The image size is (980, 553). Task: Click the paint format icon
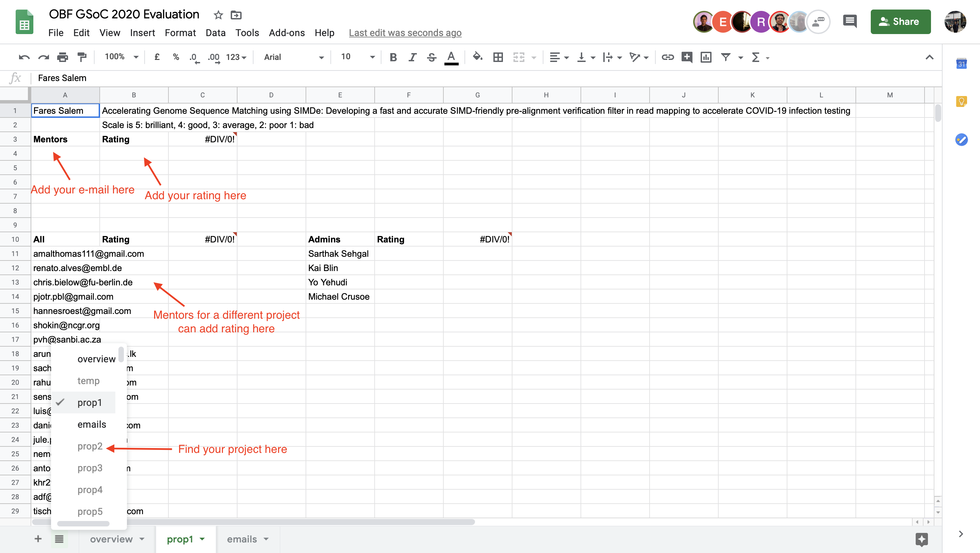tap(82, 57)
